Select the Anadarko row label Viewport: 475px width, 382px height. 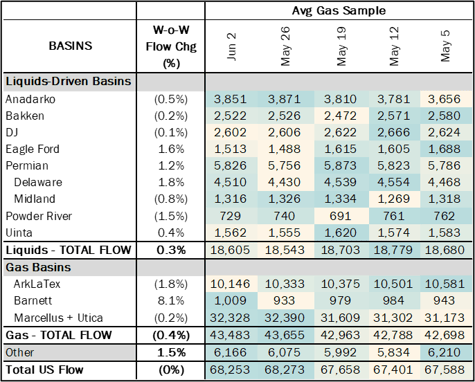pos(30,99)
